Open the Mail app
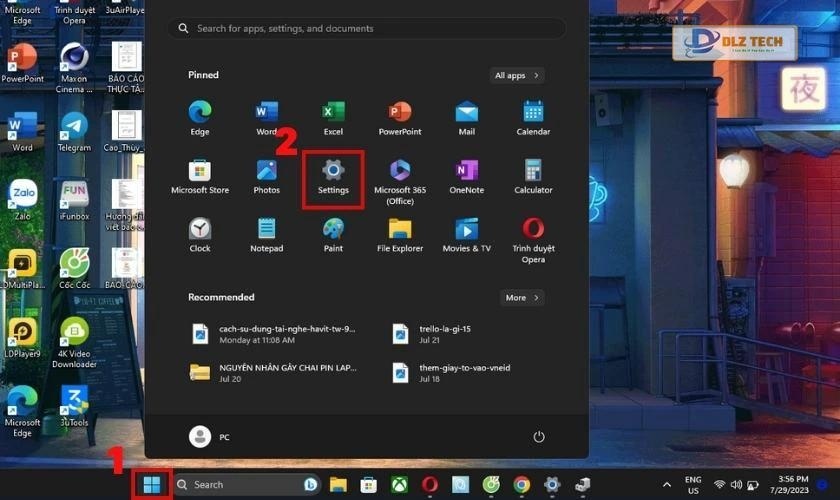Image resolution: width=840 pixels, height=500 pixels. (x=467, y=118)
